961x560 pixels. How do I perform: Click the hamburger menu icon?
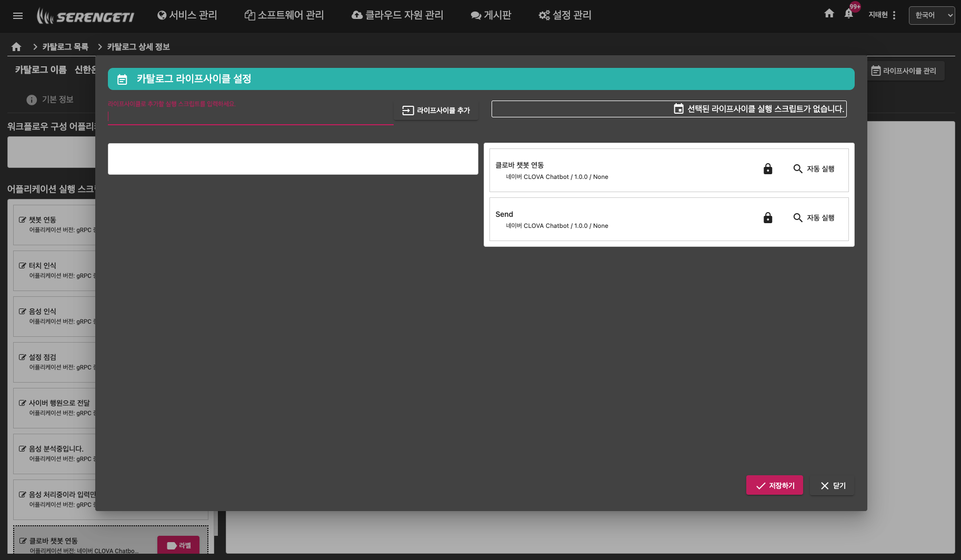coord(18,16)
